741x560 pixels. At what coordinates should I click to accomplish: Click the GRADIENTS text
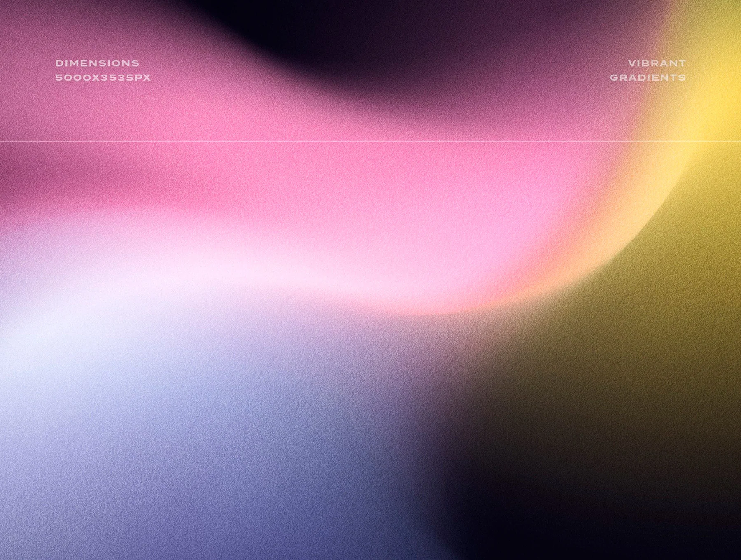pos(648,77)
